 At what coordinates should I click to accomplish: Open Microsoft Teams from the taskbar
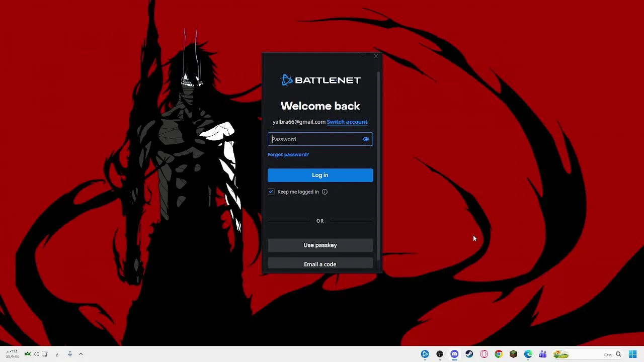coord(543,354)
